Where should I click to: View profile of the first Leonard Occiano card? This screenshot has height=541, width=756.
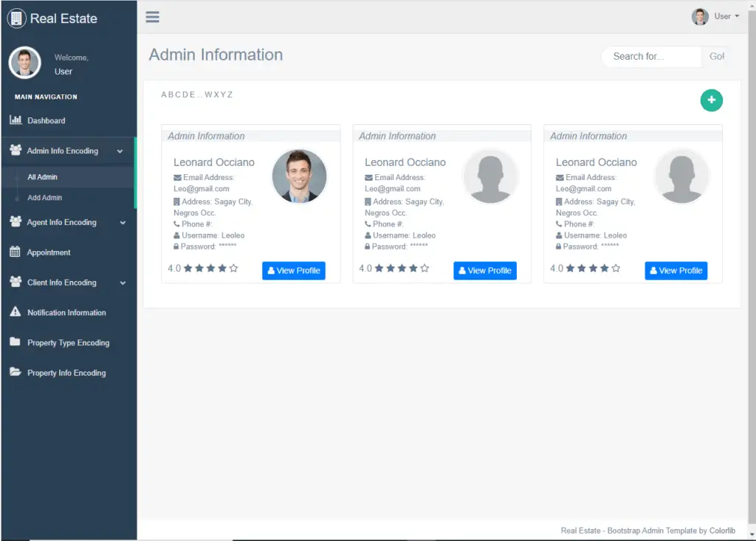(293, 271)
